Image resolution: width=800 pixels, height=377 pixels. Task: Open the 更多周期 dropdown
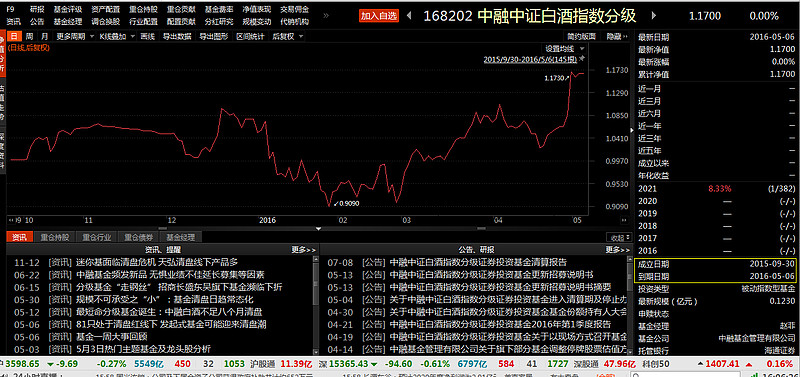[75, 36]
